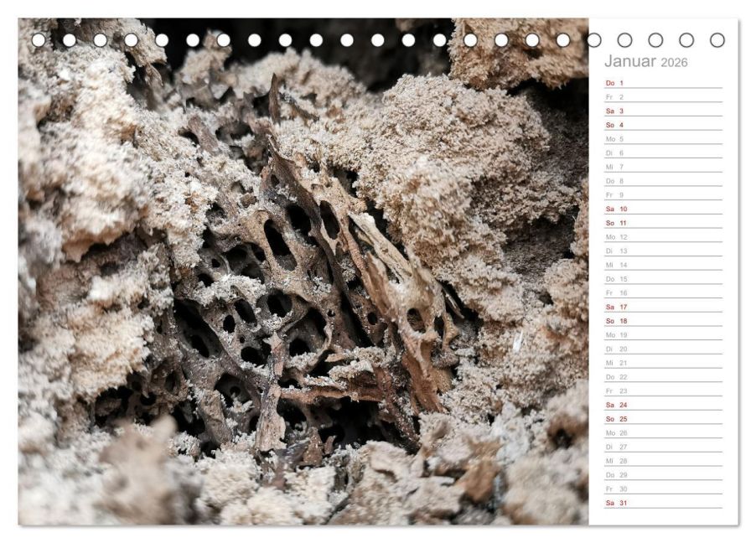Select the 'Do 1' calendar row
Screen dimensions: 756x543
click(664, 83)
